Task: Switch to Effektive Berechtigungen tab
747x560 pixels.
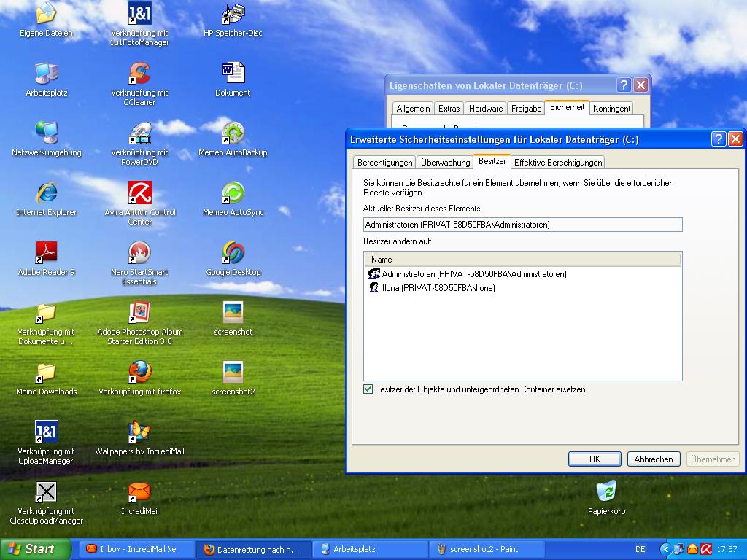Action: click(x=558, y=163)
